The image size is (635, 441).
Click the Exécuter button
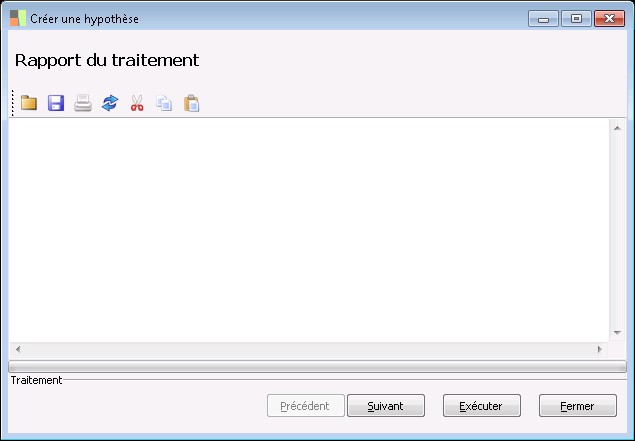[482, 405]
